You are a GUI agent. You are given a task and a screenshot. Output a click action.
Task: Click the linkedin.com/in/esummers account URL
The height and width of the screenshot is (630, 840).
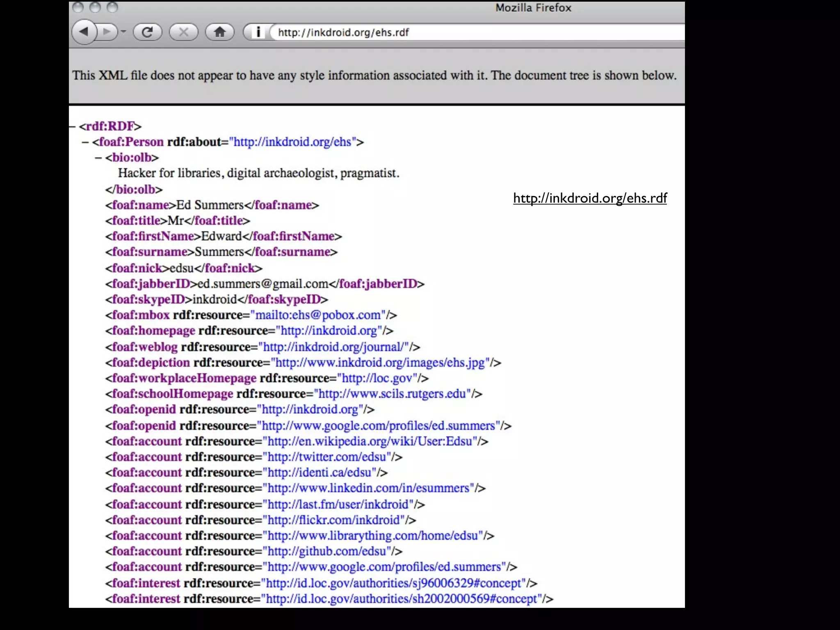368,488
